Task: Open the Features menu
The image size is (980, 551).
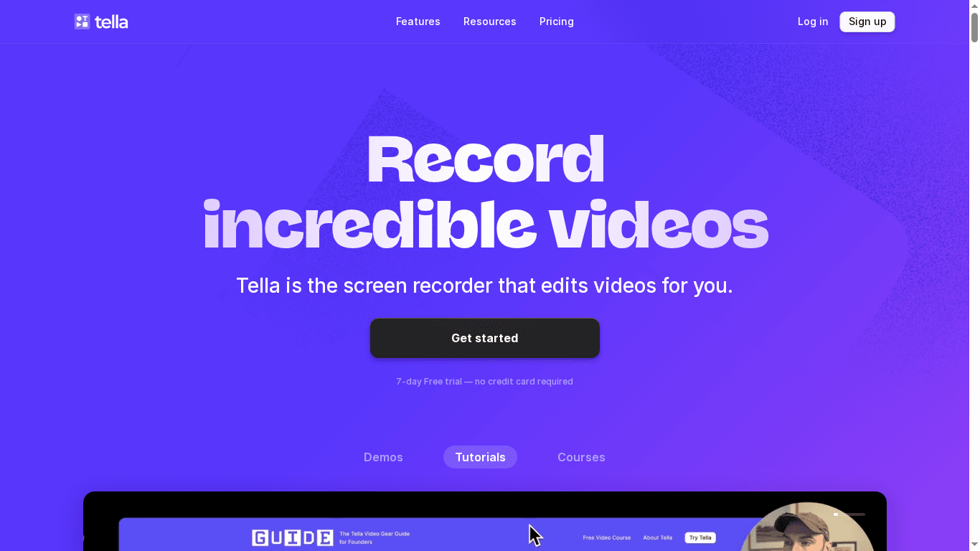Action: coord(418,22)
